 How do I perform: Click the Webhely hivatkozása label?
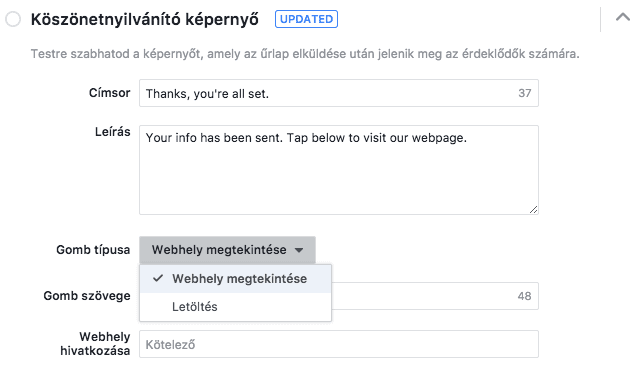click(x=95, y=343)
